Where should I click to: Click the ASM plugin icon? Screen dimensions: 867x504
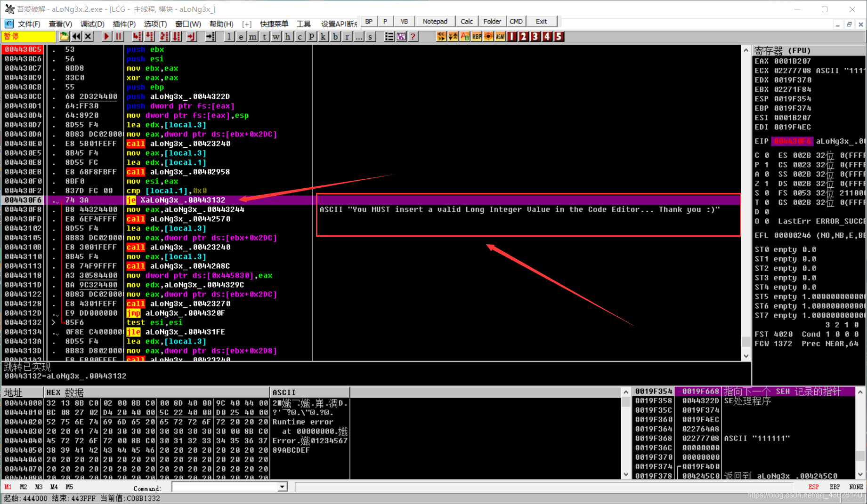(500, 36)
